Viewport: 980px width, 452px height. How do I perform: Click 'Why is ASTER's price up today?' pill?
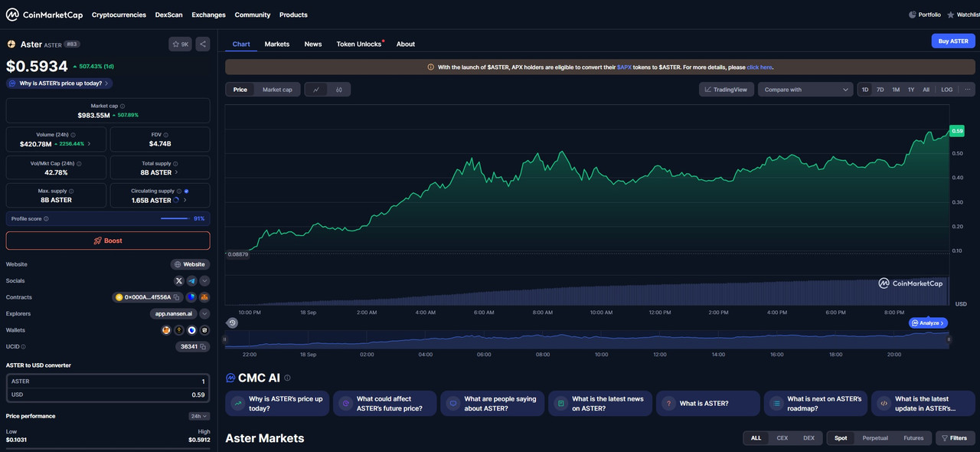point(60,83)
